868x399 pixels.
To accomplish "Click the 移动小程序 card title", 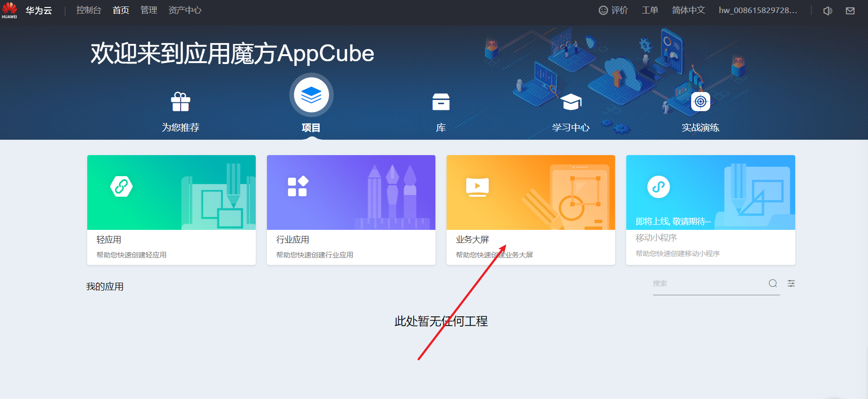I will pos(656,238).
